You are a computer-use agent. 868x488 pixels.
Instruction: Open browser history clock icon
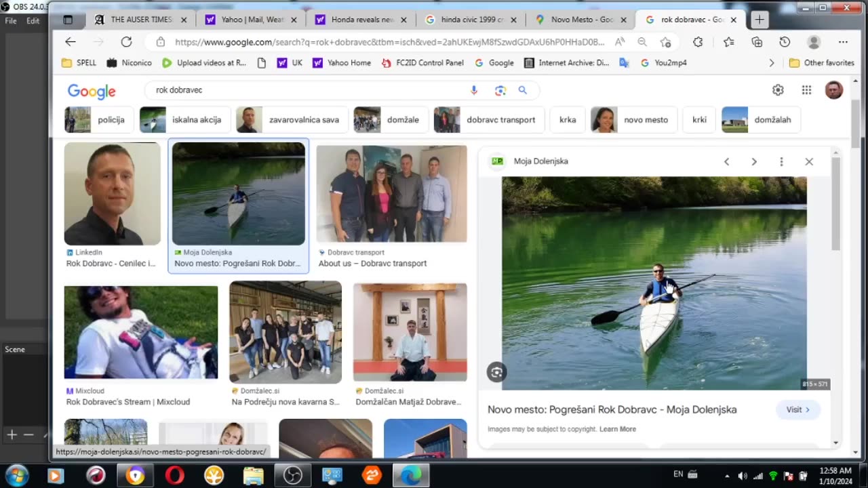[x=785, y=42]
